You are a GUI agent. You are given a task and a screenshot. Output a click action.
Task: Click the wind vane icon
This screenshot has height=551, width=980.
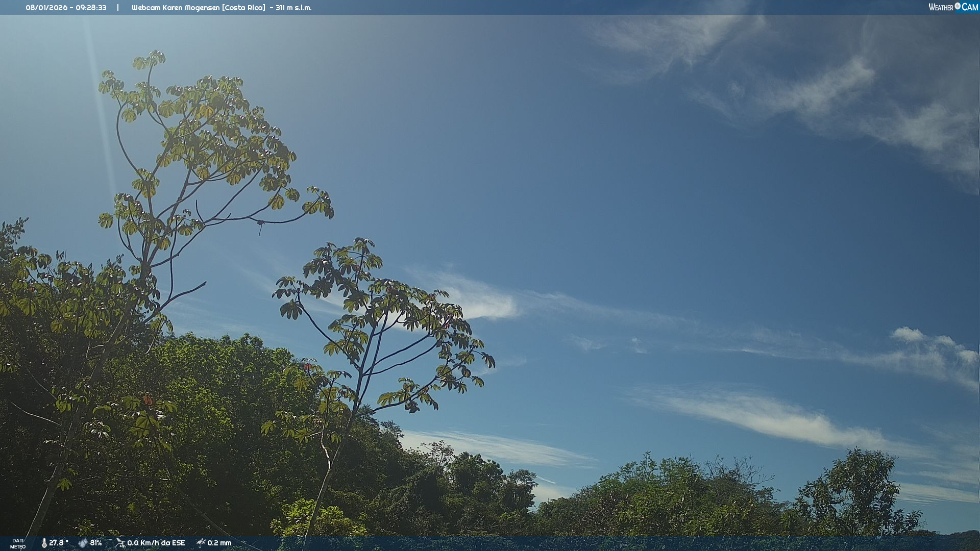[120, 543]
